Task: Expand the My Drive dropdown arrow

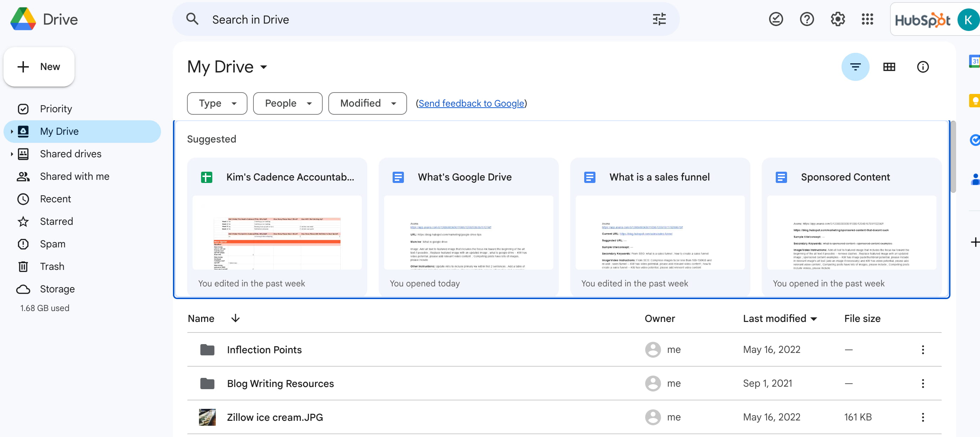Action: [264, 66]
